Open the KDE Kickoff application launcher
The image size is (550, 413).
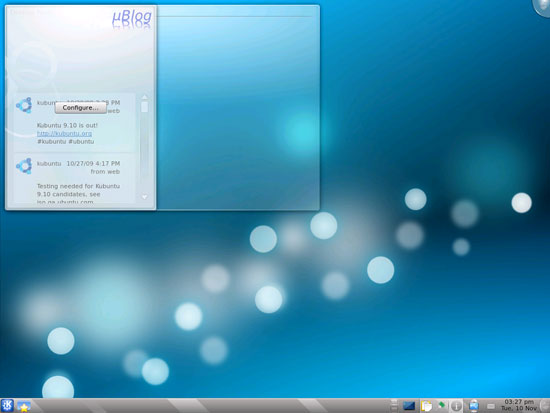pos(7,406)
